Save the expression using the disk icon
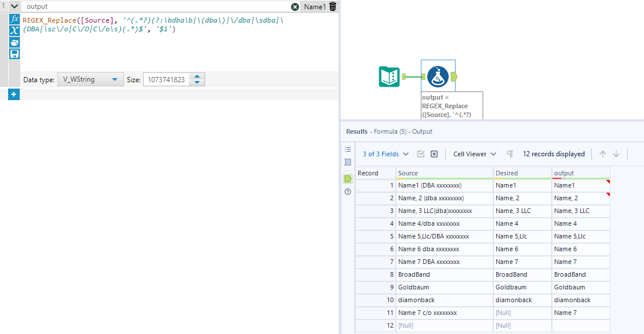The image size is (644, 334). click(13, 54)
